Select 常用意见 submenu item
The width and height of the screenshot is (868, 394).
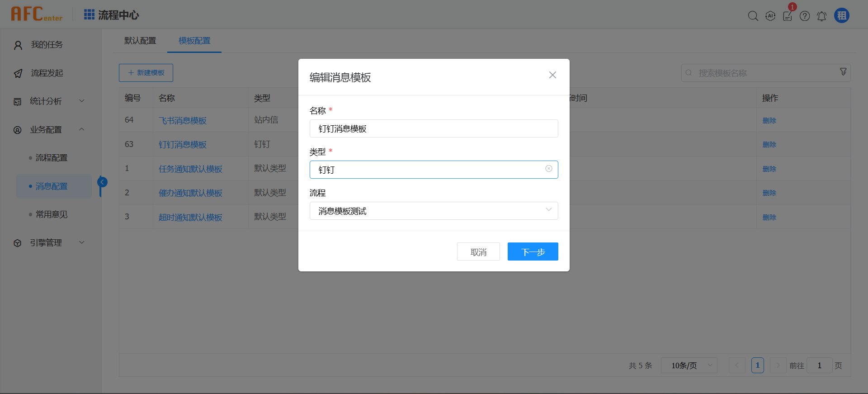pyautogui.click(x=52, y=214)
